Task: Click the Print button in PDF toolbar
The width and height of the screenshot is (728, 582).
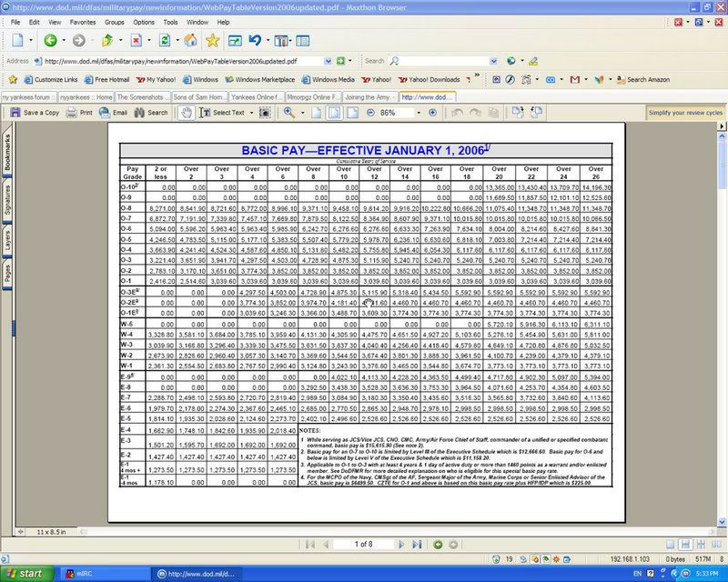Action: [79, 113]
